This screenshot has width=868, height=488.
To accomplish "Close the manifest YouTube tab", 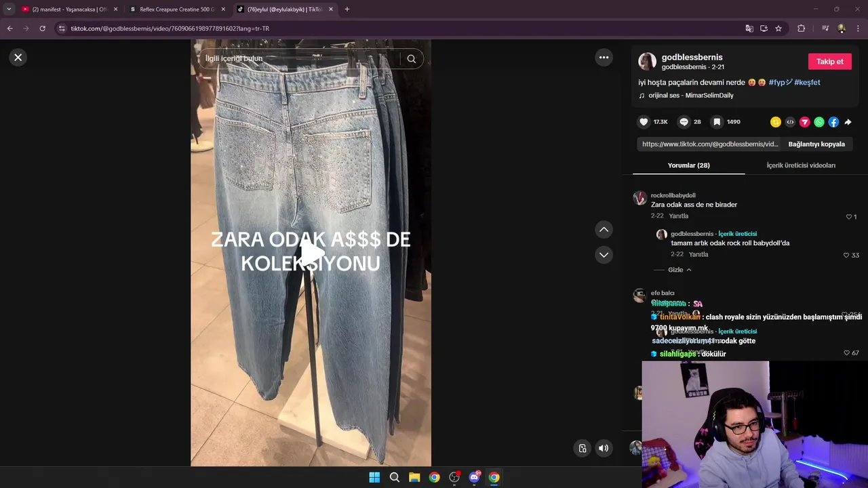I will click(x=115, y=9).
